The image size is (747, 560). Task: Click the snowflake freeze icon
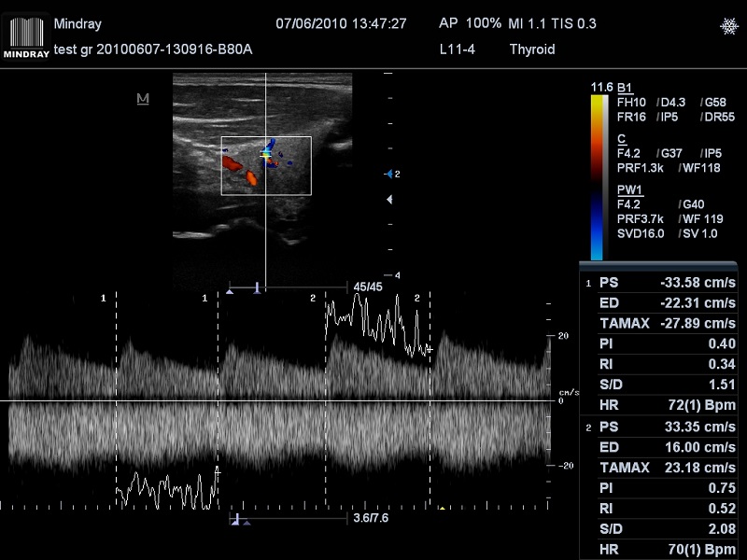(x=727, y=26)
